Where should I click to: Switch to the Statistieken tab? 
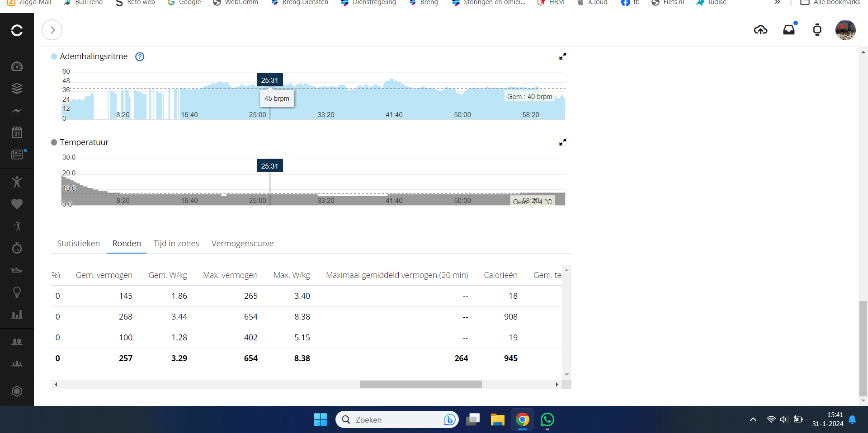(x=78, y=244)
